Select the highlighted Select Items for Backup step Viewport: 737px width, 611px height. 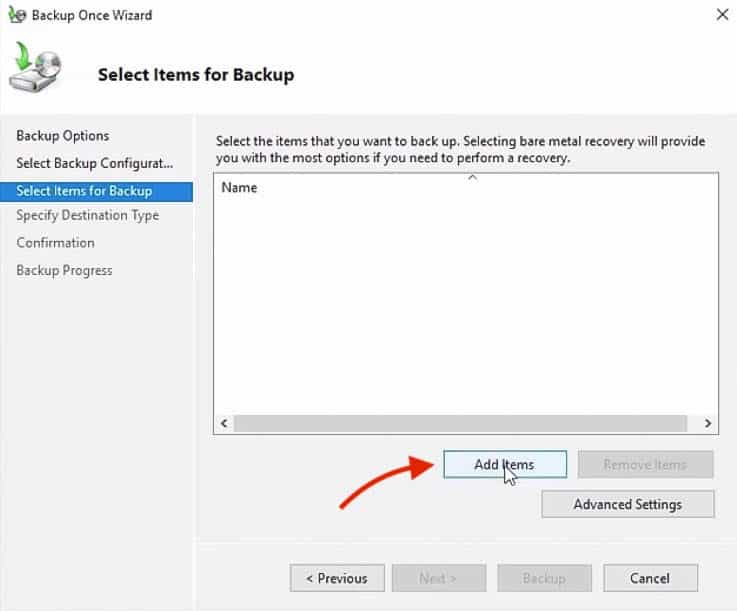click(x=96, y=192)
